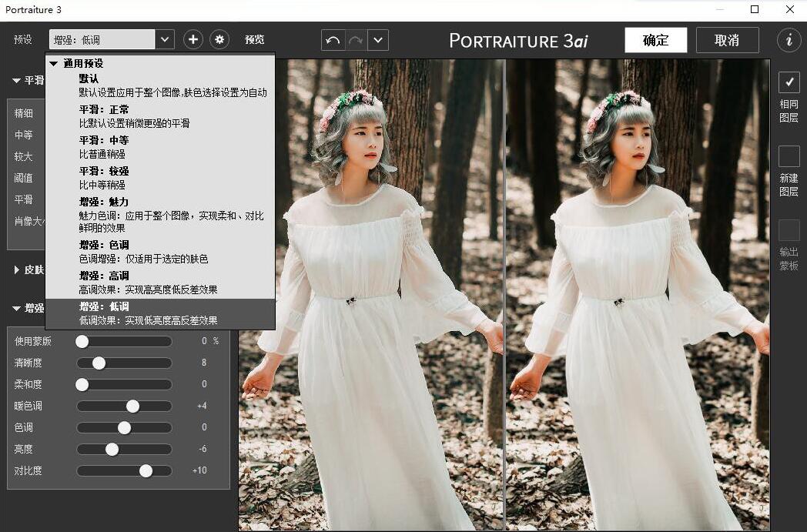Screen dimensions: 807x532
Task: Cancel with the 取消 button
Action: (x=727, y=40)
